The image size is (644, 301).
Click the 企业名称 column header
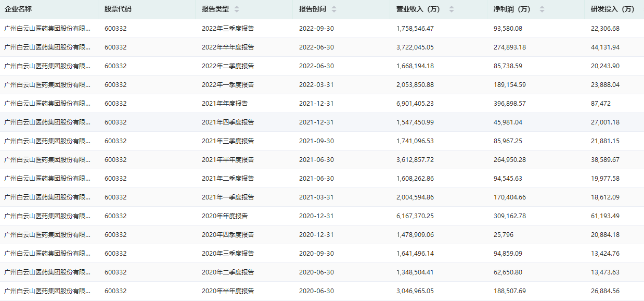[x=18, y=9]
